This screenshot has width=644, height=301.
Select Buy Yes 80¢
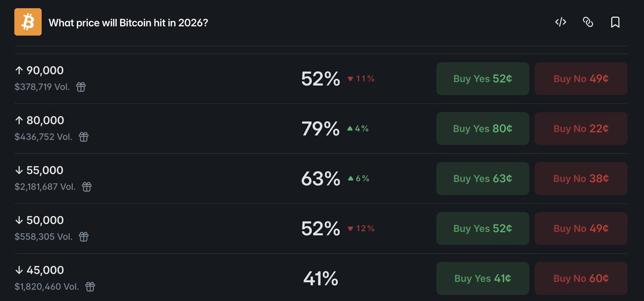[x=482, y=128]
